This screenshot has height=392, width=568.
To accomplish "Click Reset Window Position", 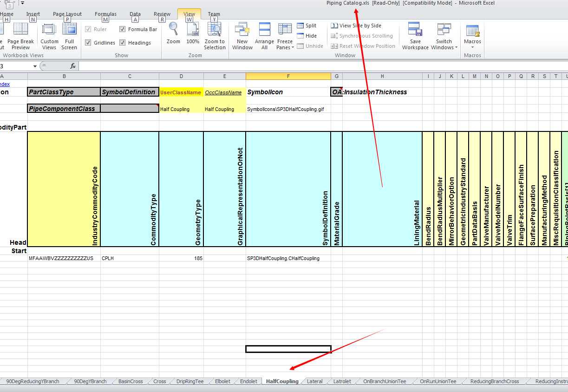I will pyautogui.click(x=363, y=46).
